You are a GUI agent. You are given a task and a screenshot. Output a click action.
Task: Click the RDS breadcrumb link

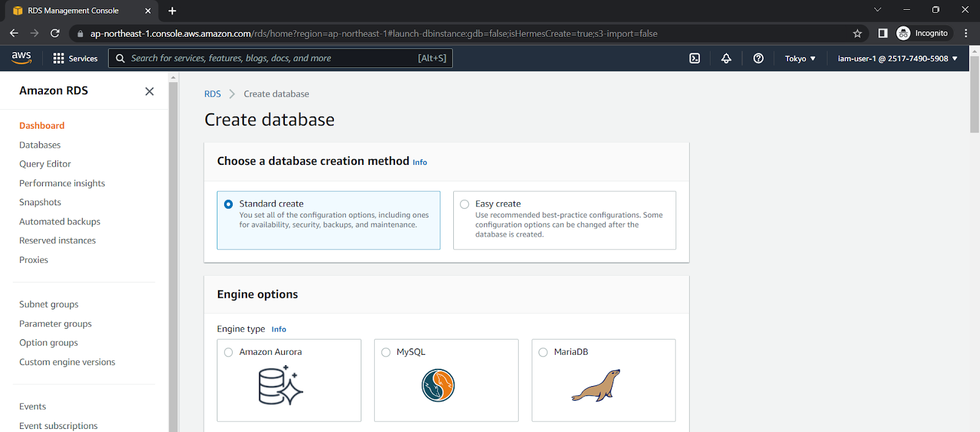click(x=213, y=94)
